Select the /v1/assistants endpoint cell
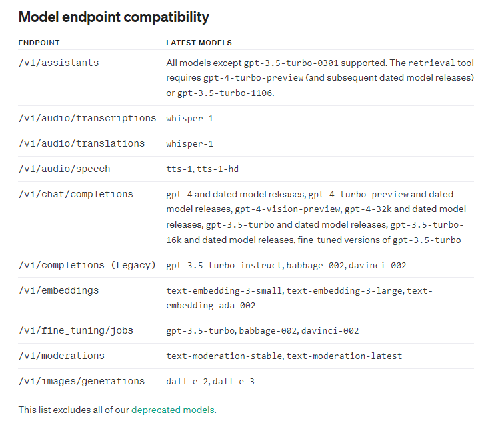Image resolution: width=504 pixels, height=427 pixels. coord(59,63)
